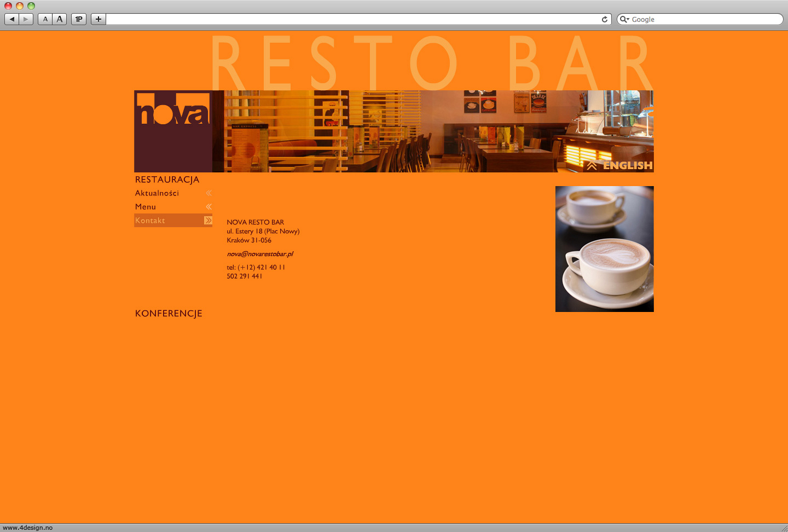The width and height of the screenshot is (788, 532).
Task: Minimize the window with yellow button
Action: click(x=20, y=6)
